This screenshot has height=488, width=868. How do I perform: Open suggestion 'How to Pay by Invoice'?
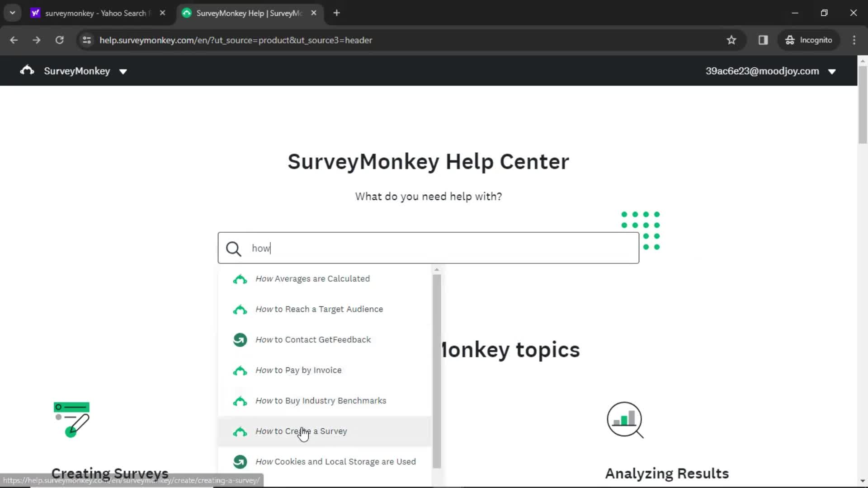325,370
